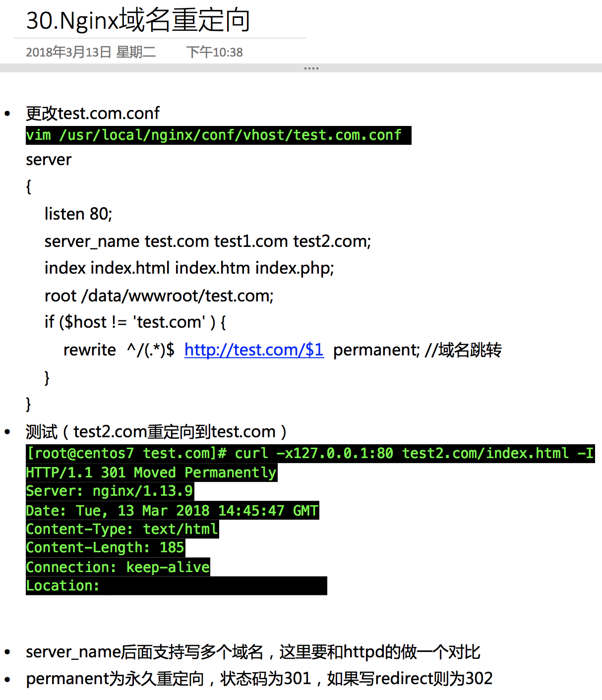
Task: Click the "Server: nginx/1.13.9" line
Action: click(x=110, y=491)
